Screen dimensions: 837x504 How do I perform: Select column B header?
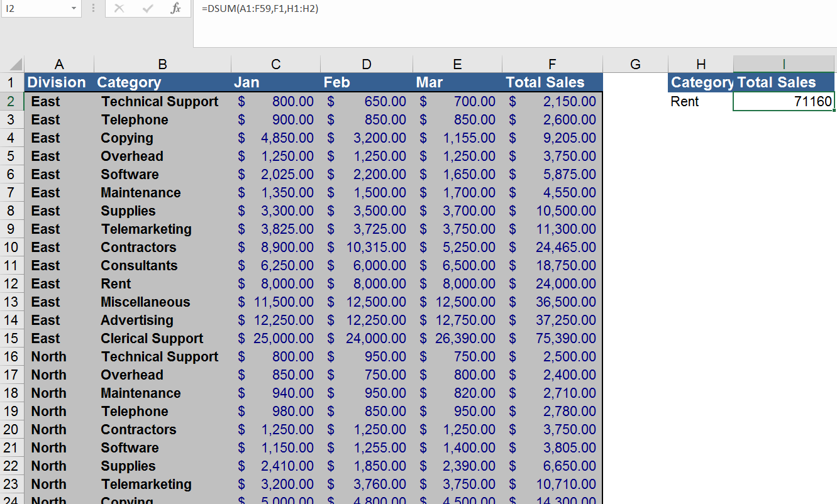tap(162, 64)
